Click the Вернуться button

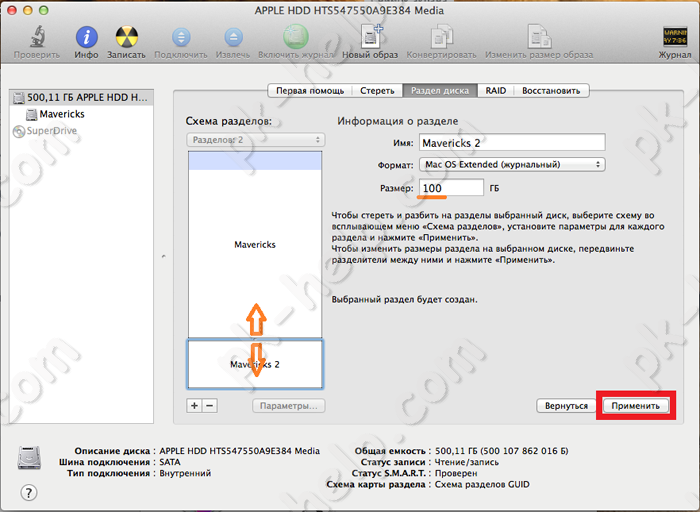[x=566, y=406]
